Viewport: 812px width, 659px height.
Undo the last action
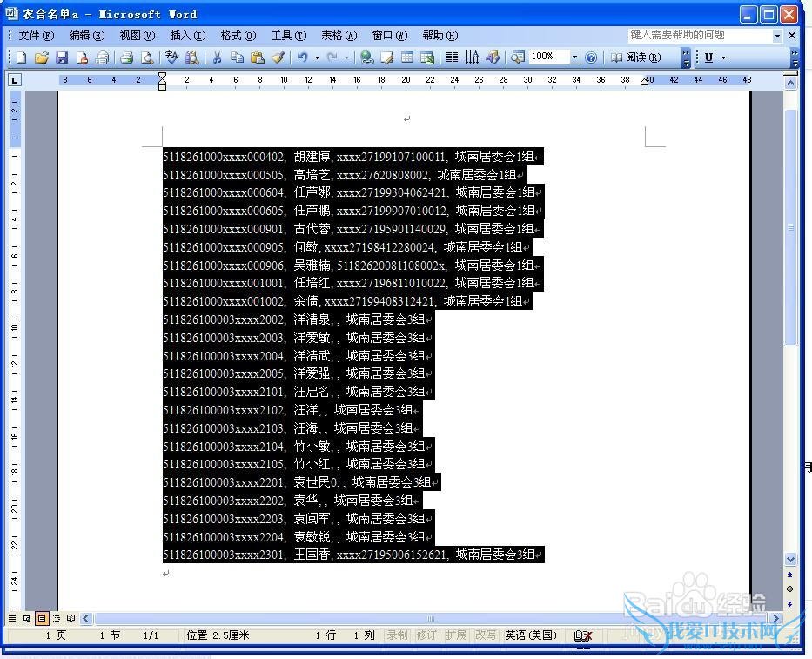pyautogui.click(x=302, y=57)
